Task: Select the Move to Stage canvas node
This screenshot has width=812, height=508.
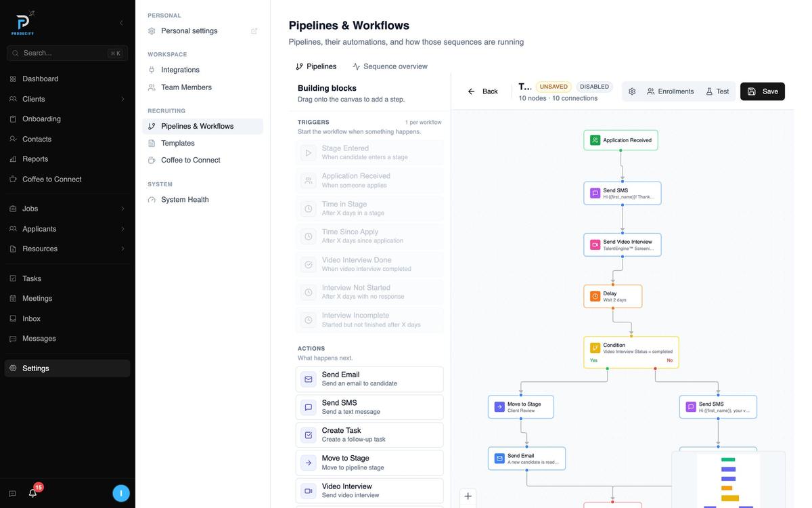Action: pyautogui.click(x=521, y=406)
